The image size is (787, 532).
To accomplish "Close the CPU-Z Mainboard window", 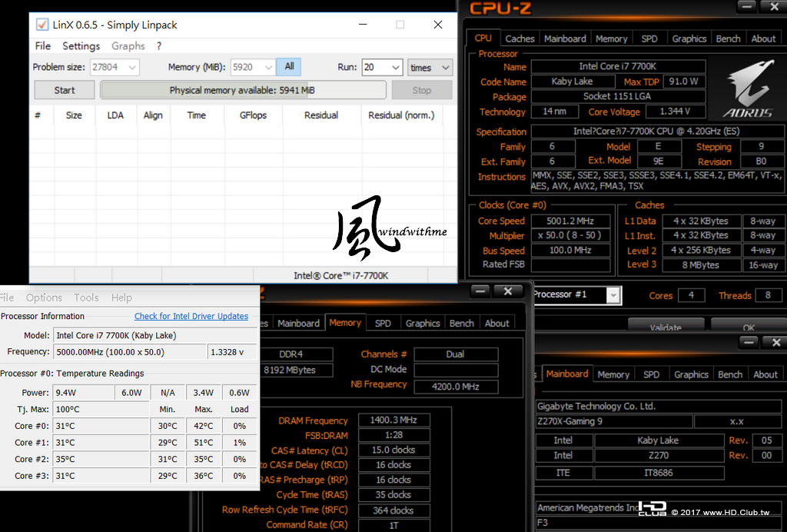I will [776, 342].
